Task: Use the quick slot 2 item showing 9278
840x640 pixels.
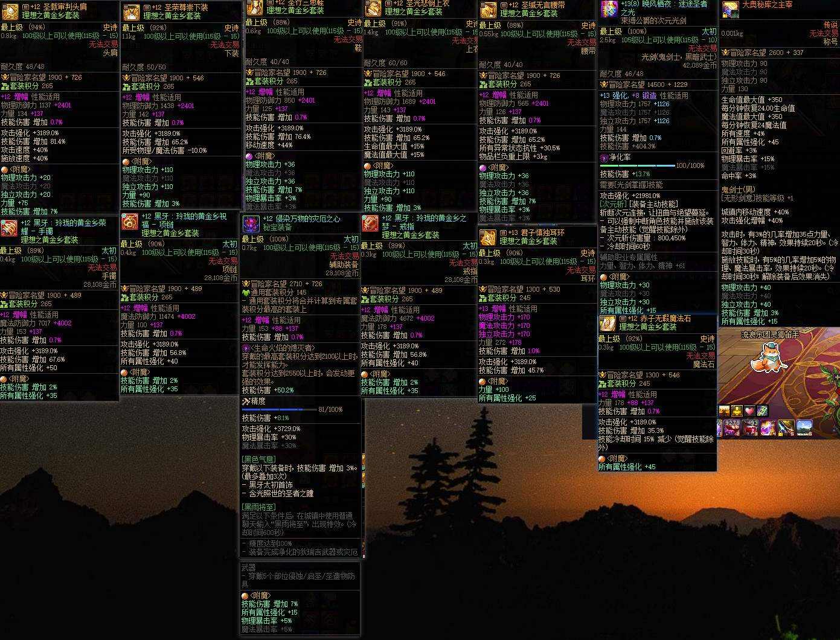Action: click(732, 427)
